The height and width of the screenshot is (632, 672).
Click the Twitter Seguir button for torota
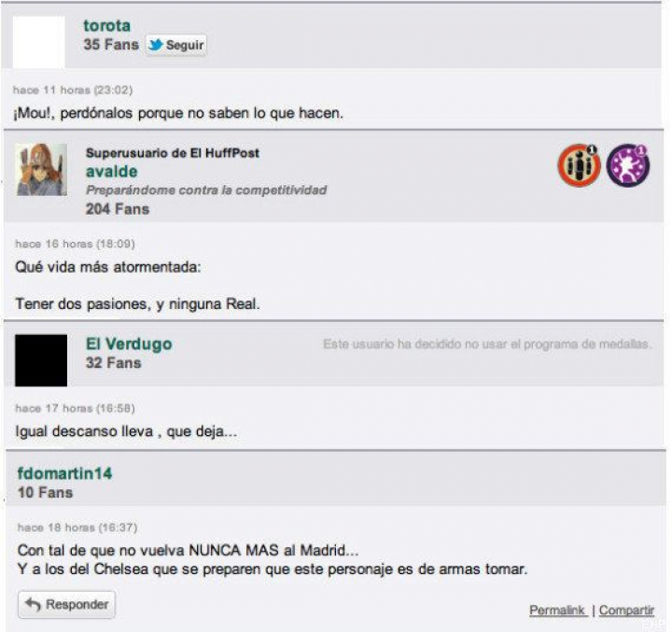(x=176, y=45)
